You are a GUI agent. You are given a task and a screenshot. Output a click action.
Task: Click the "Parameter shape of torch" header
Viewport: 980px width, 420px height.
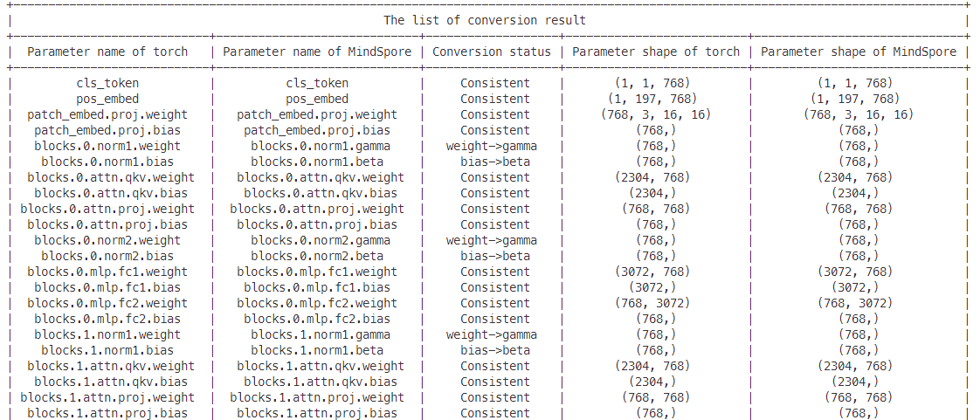click(656, 52)
